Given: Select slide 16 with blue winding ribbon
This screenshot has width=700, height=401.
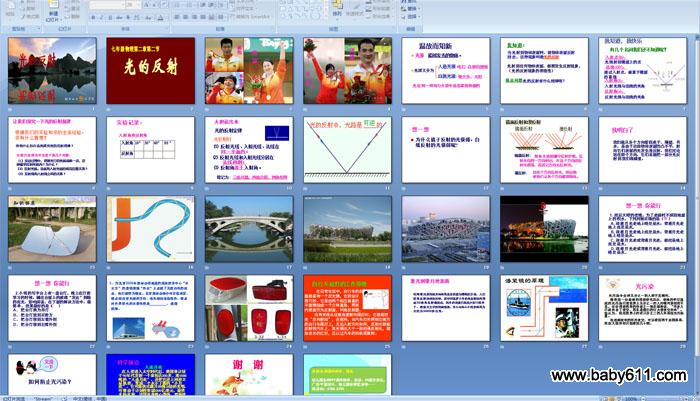Looking at the screenshot, I should (x=150, y=229).
